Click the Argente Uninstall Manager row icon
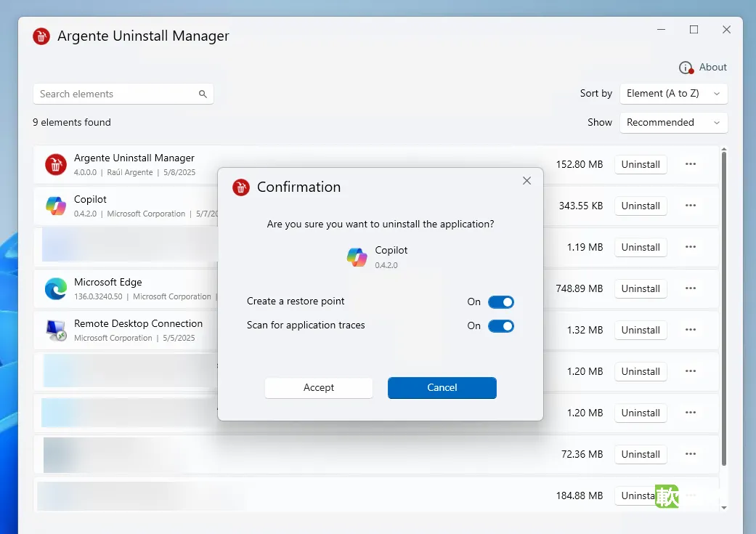756x534 pixels. coord(56,164)
